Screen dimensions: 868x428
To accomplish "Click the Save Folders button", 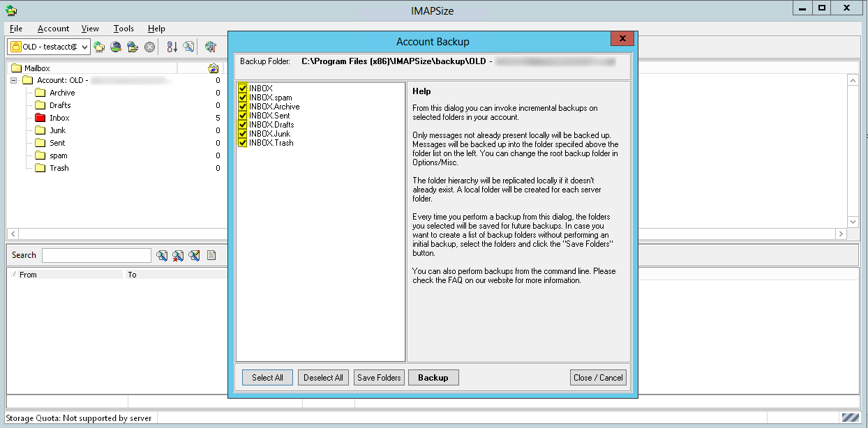I will tap(379, 378).
